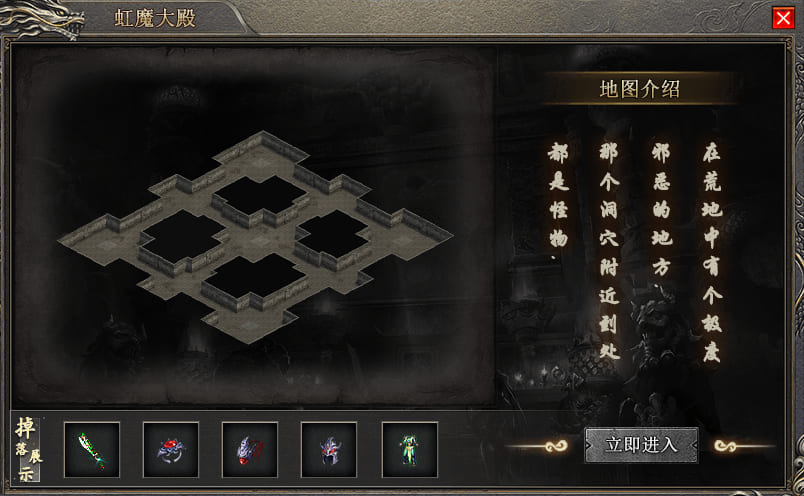This screenshot has height=496, width=804.
Task: Click the 掉落展示 label
Action: [x=27, y=449]
